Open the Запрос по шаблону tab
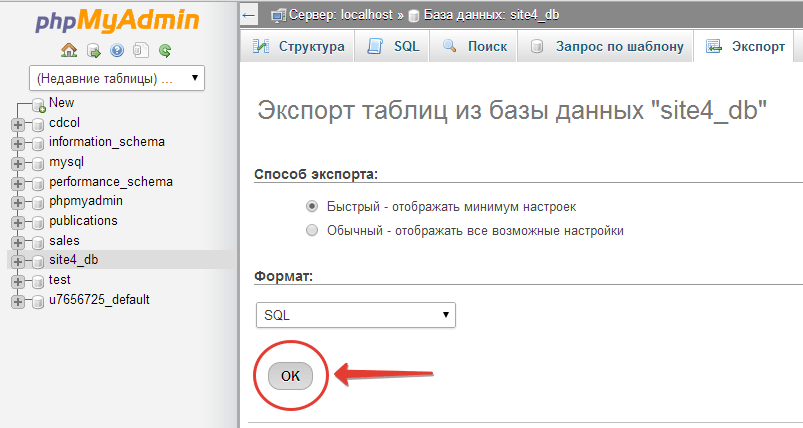The height and width of the screenshot is (428, 803). click(x=607, y=46)
